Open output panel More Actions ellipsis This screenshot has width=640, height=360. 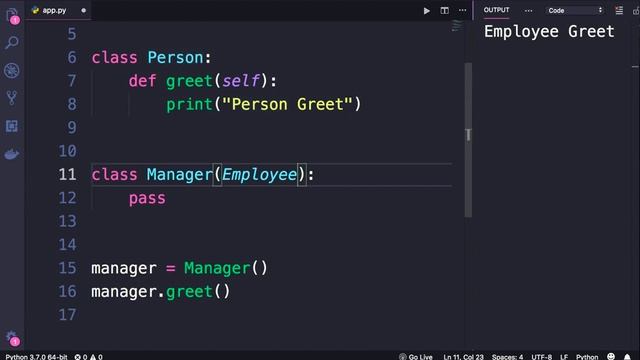(x=528, y=11)
